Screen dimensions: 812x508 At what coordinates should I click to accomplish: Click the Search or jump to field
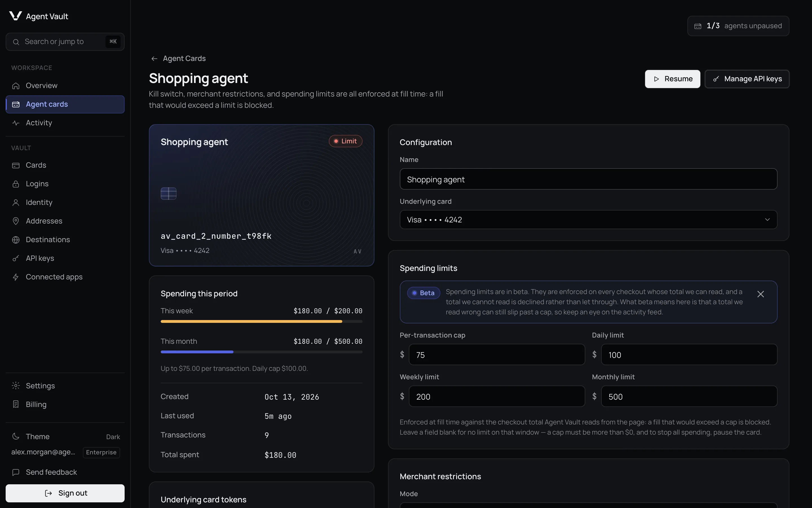(x=65, y=42)
